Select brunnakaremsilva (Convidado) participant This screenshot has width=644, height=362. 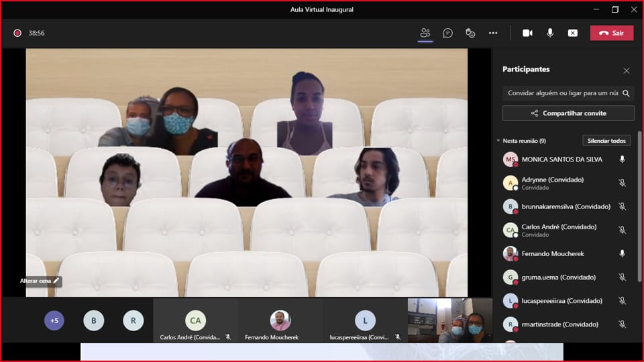pyautogui.click(x=565, y=206)
